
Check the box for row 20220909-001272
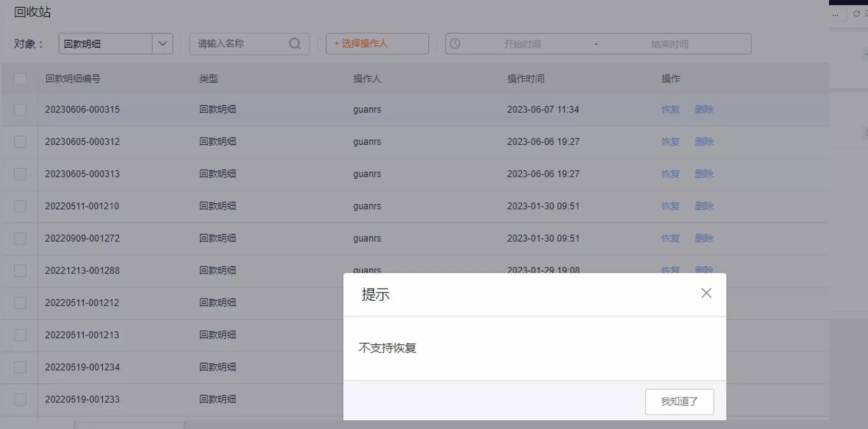pyautogui.click(x=20, y=239)
